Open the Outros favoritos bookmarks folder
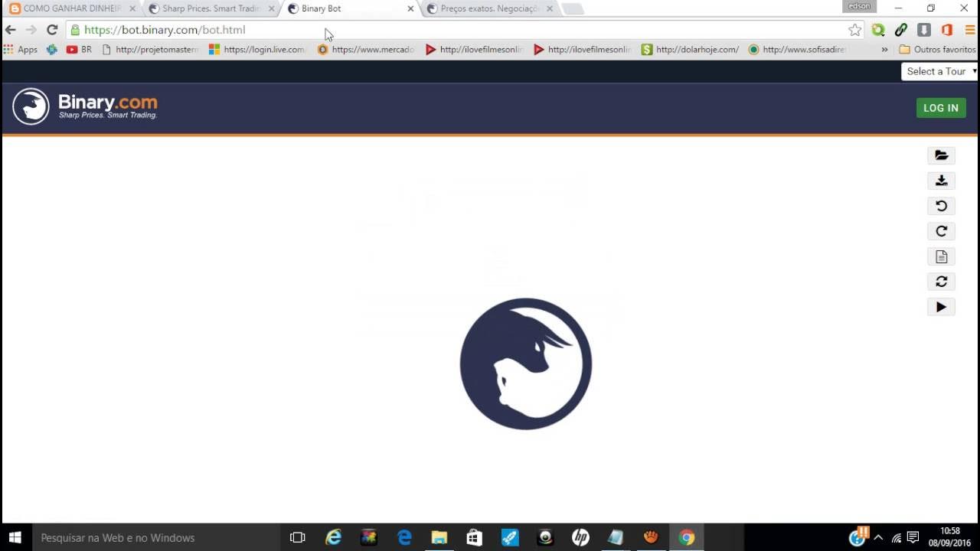980x551 pixels. [937, 50]
